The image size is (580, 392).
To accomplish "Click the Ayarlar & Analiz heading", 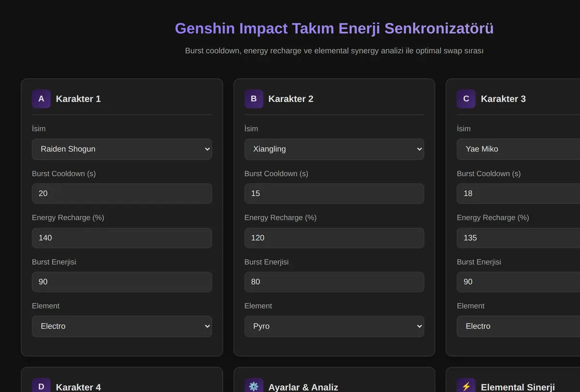I will coord(303,387).
